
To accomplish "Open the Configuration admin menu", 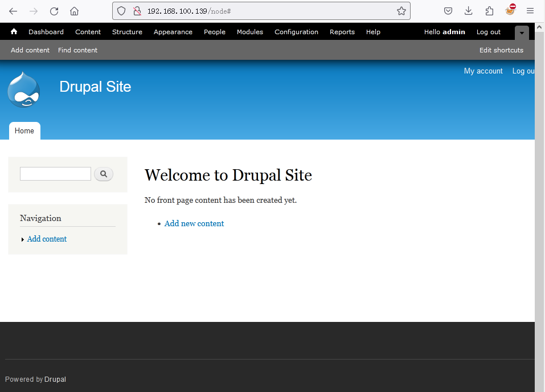I will [297, 32].
